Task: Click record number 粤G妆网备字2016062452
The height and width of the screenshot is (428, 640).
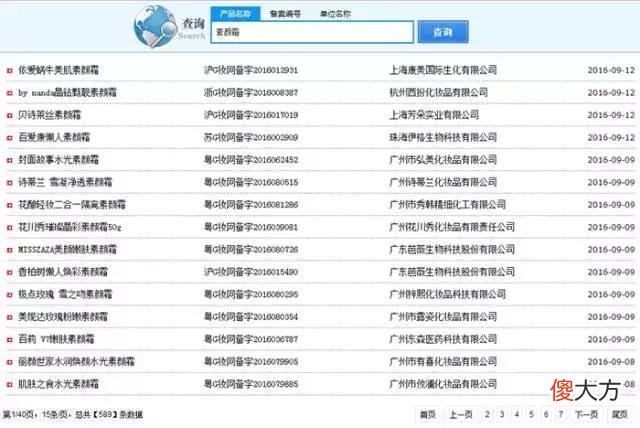Action: pos(251,160)
